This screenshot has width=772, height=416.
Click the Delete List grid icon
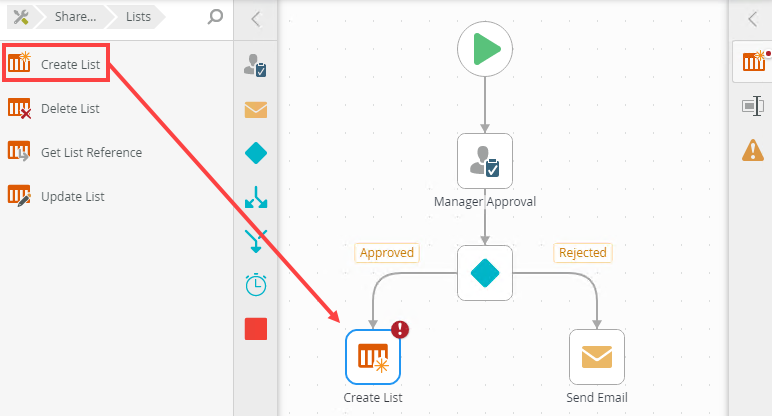(19, 108)
